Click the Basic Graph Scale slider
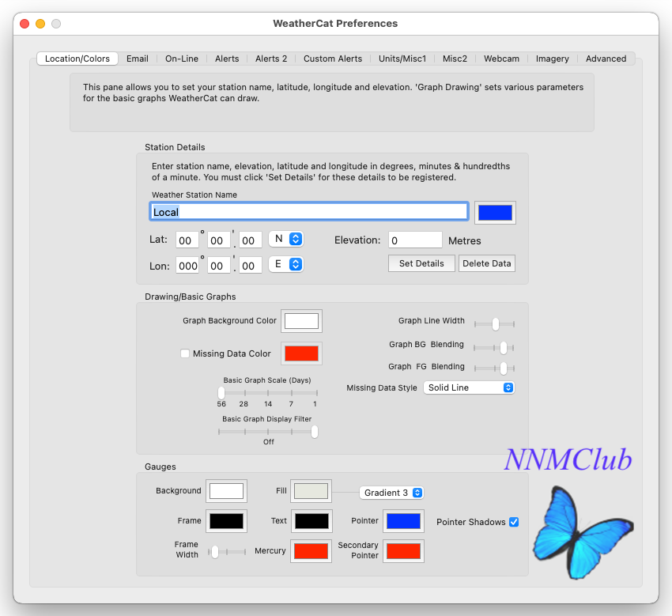Image resolution: width=672 pixels, height=616 pixels. pos(268,392)
